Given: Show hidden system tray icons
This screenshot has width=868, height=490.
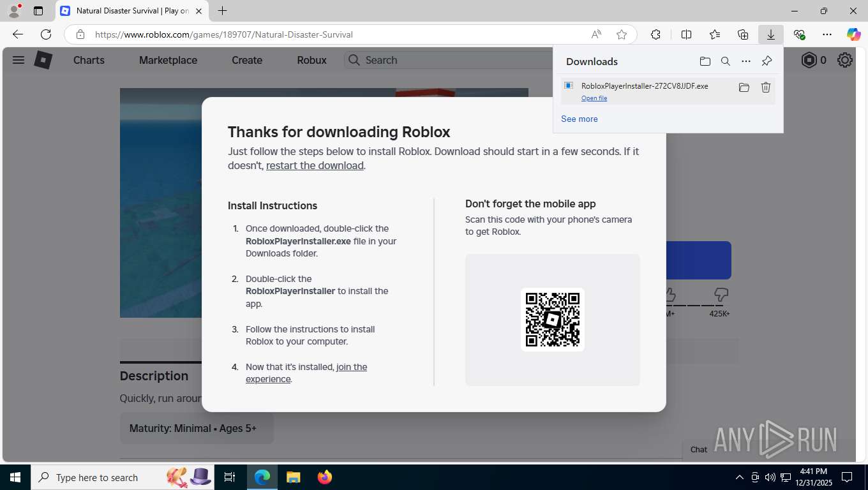Looking at the screenshot, I should [x=740, y=477].
